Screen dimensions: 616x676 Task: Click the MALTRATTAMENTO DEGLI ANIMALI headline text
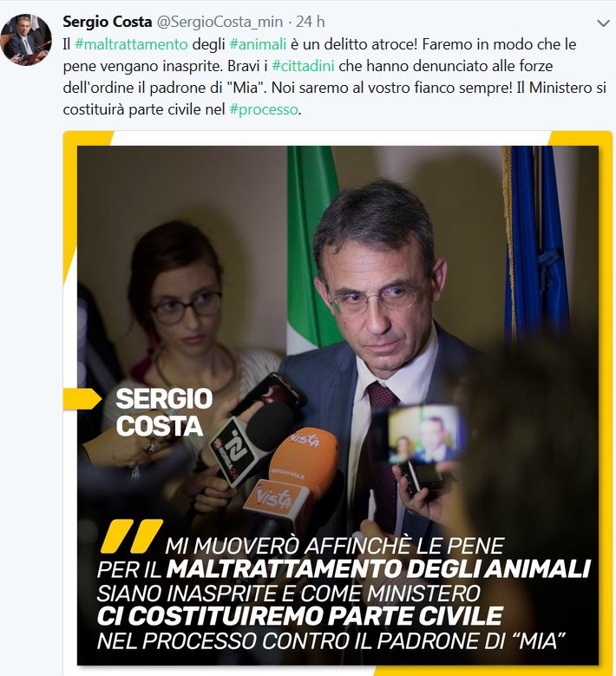378,569
